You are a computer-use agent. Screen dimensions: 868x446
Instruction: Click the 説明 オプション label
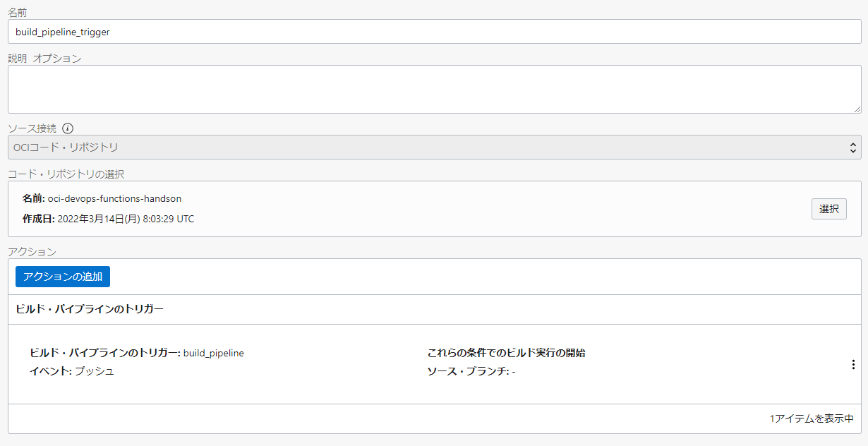pyautogui.click(x=44, y=59)
